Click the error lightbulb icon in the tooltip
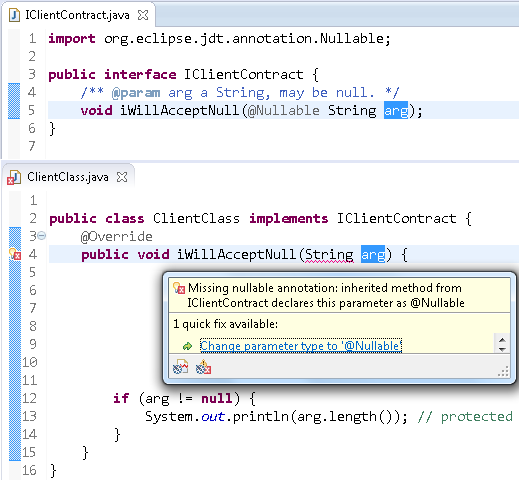 pyautogui.click(x=179, y=288)
